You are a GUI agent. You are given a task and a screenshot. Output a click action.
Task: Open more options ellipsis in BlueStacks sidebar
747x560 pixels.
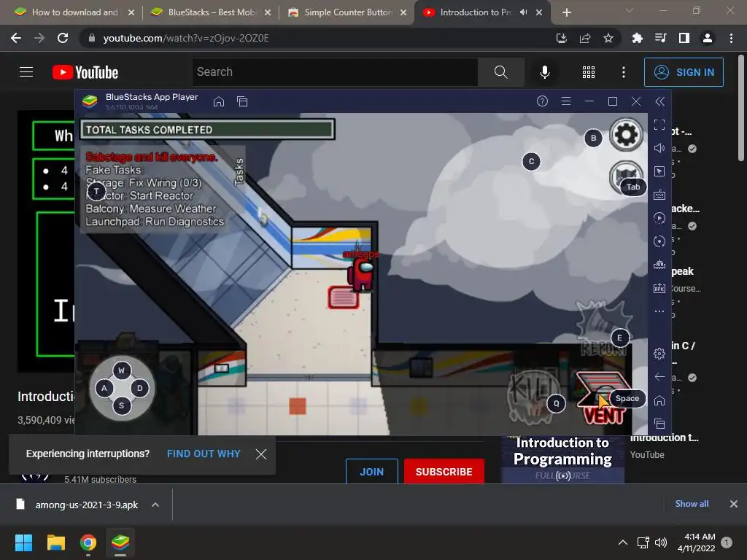[659, 311]
